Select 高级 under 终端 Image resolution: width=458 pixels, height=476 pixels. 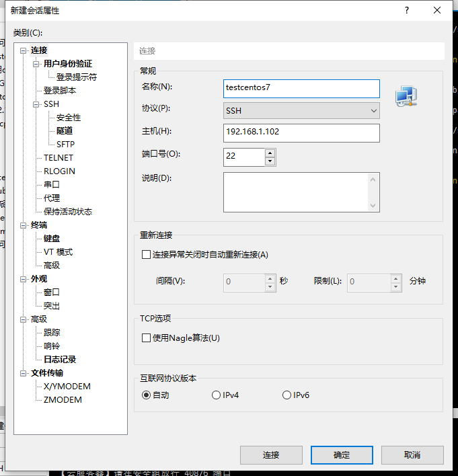(52, 266)
